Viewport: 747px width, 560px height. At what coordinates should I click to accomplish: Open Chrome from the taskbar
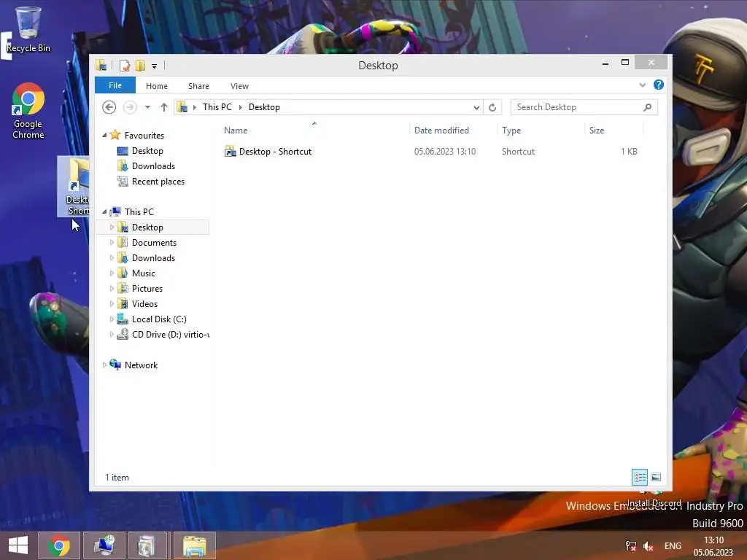(x=59, y=545)
